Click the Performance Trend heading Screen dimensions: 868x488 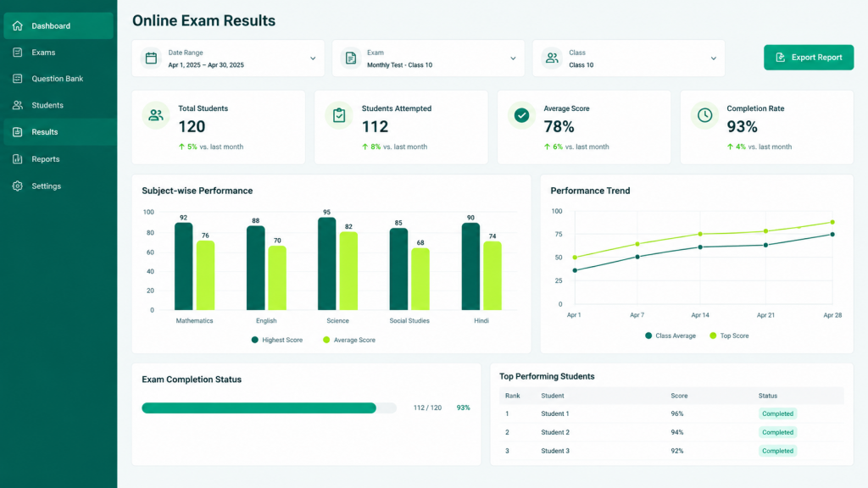[590, 191]
